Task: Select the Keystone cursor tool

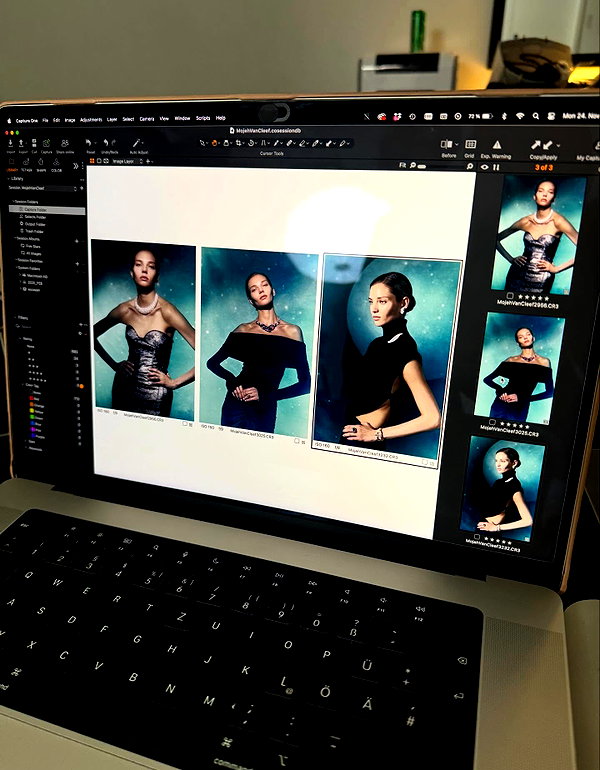Action: 263,143
